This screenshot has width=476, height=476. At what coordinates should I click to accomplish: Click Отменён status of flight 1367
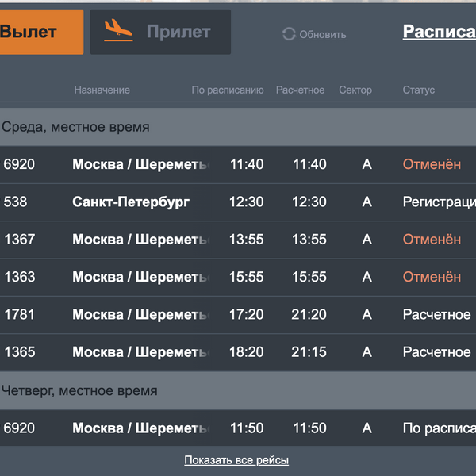[432, 240]
